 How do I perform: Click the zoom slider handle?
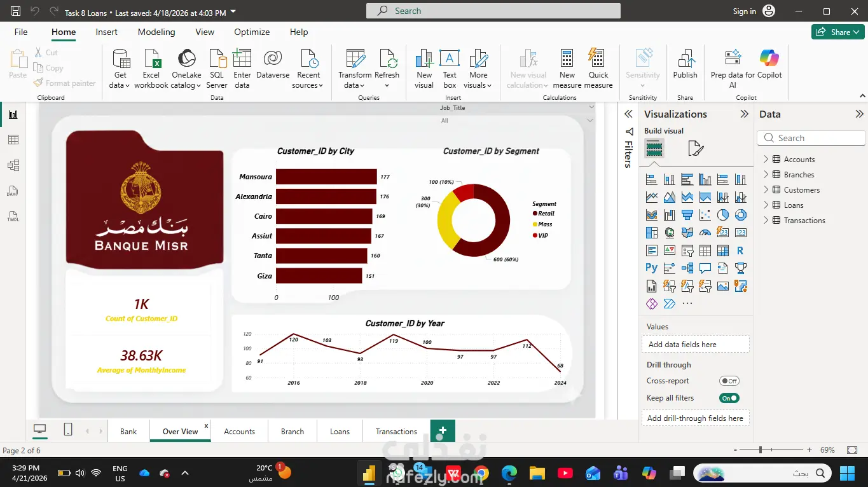761,450
